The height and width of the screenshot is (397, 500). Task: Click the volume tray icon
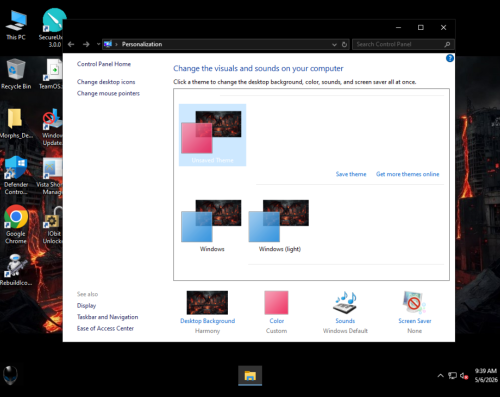tap(464, 376)
